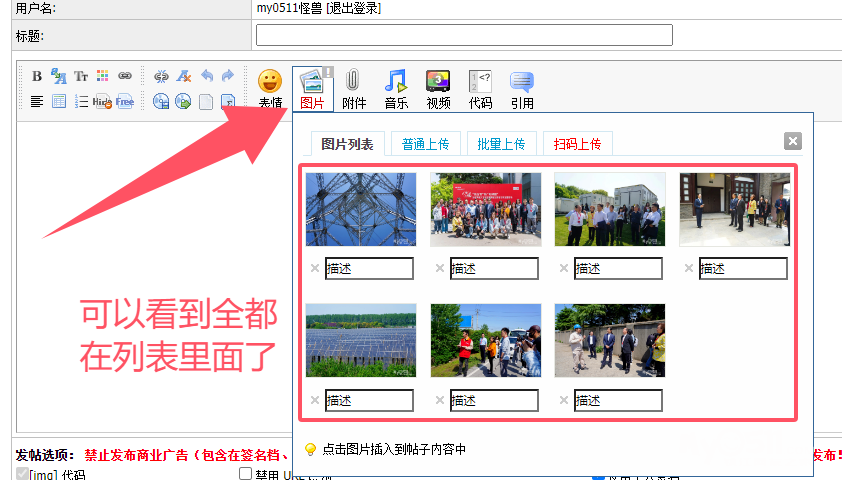842x480 pixels.
Task: Click the Bold formatting icon
Action: pos(37,76)
